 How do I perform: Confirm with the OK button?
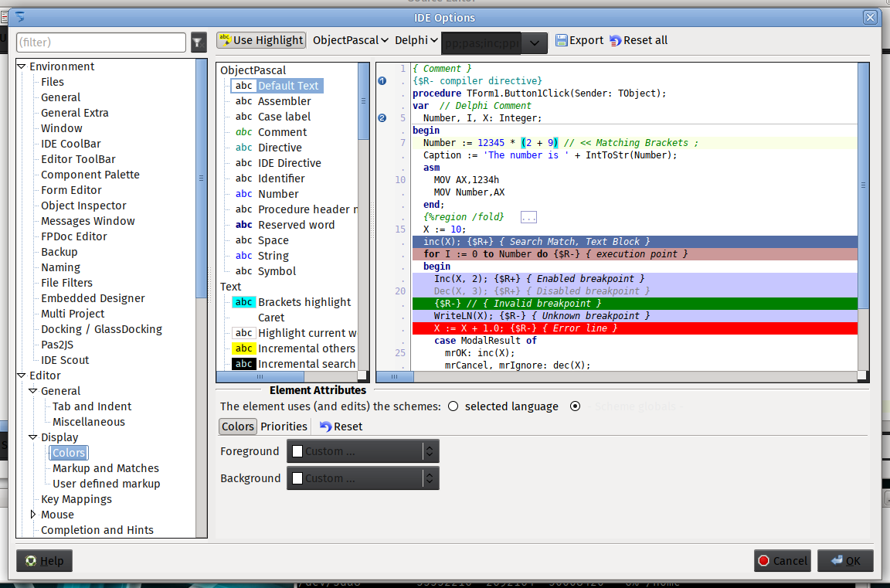pos(845,561)
